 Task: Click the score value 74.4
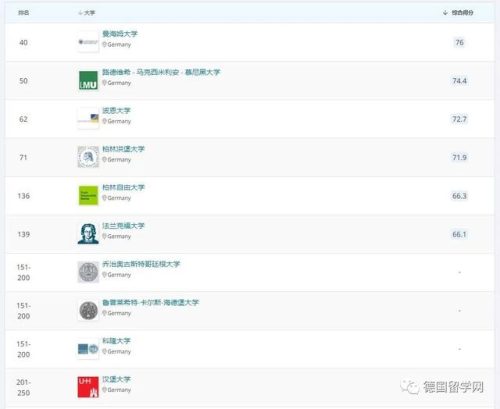(x=459, y=81)
